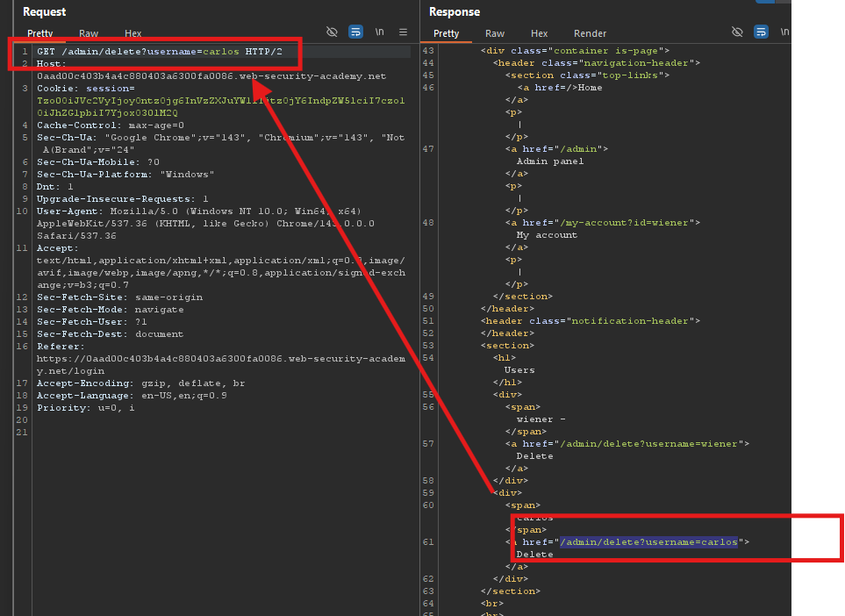Switch to the Raw tab in Response panel
Image resolution: width=845 pixels, height=616 pixels.
[495, 33]
